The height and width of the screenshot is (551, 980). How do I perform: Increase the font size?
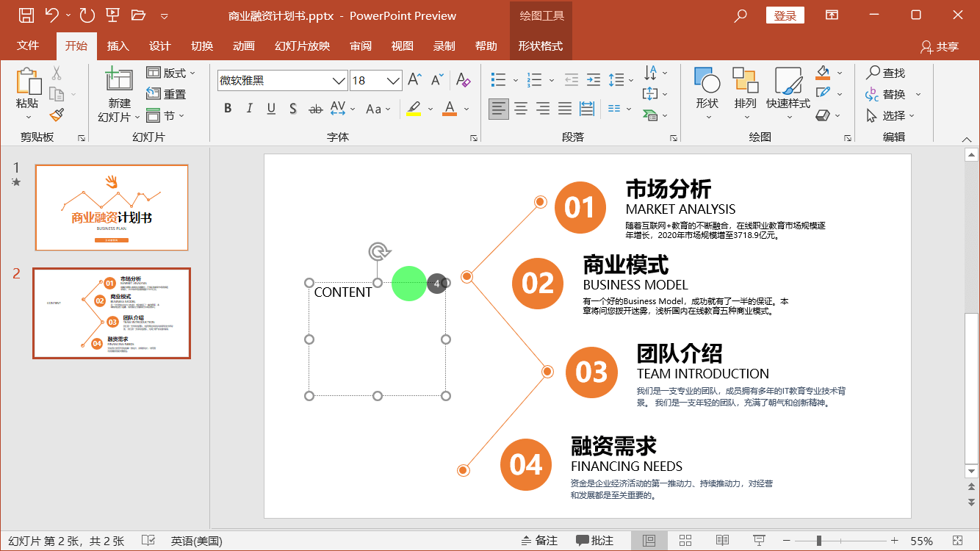pyautogui.click(x=415, y=80)
